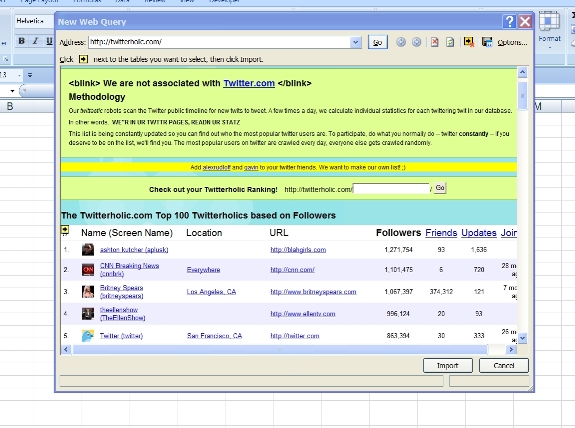Open the Britney Spears profile link
575x428 pixels.
coord(122,292)
